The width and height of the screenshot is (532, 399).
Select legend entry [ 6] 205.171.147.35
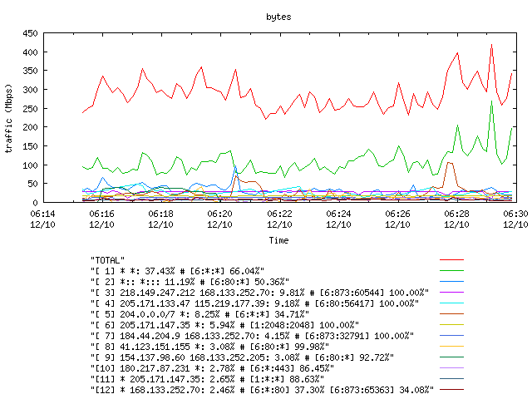pos(224,325)
